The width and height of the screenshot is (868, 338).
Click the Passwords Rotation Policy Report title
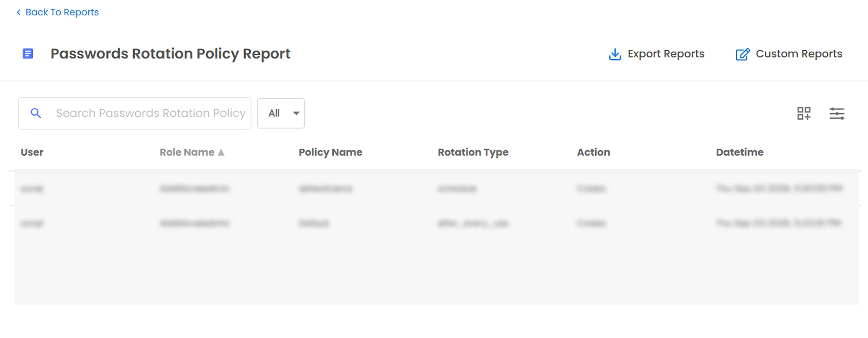point(171,54)
